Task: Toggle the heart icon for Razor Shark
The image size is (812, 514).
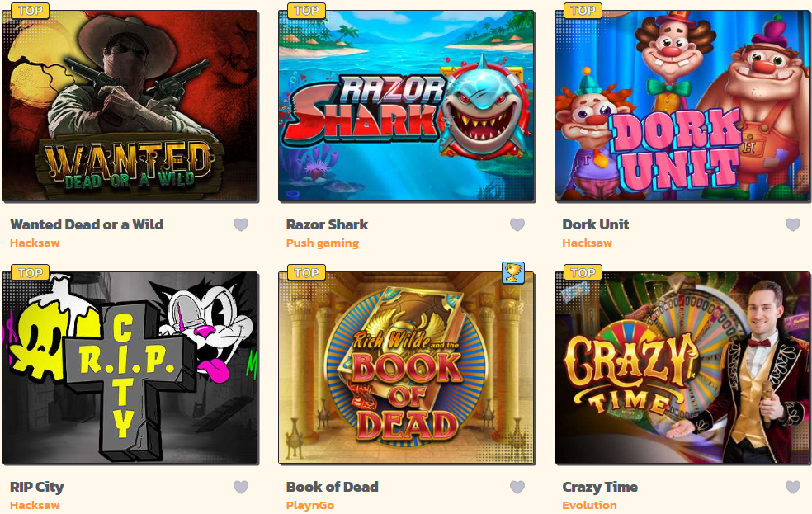Action: 517,224
